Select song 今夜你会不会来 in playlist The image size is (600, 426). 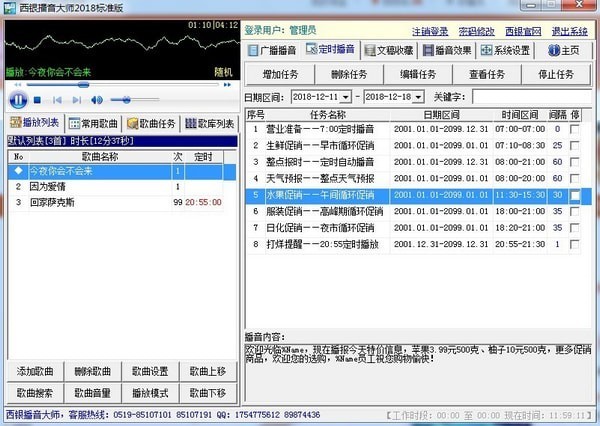(x=122, y=171)
